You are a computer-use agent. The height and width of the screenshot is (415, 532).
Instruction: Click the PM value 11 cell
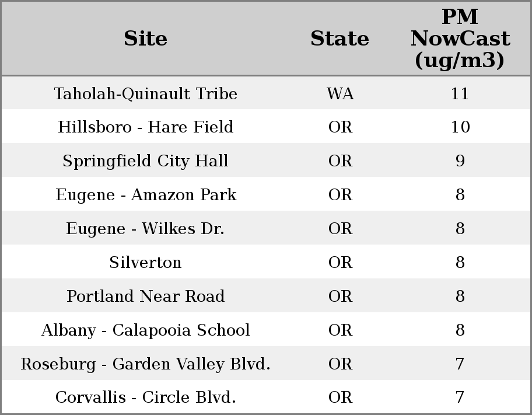[x=460, y=93]
